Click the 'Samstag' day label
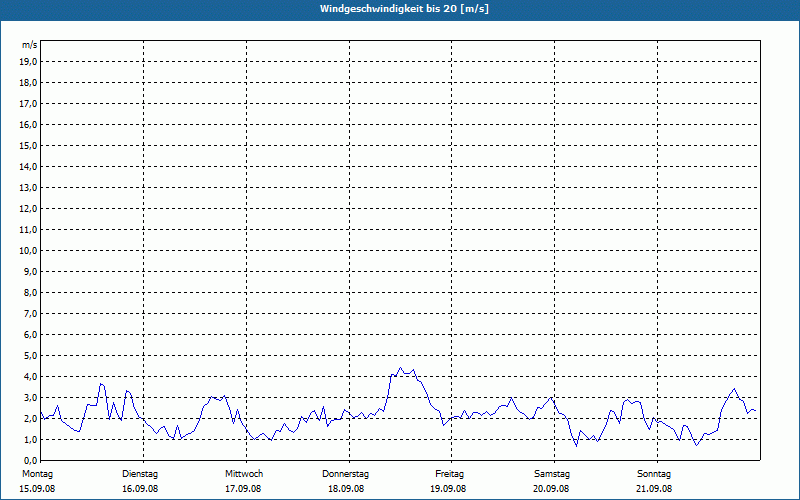The image size is (800, 500). coord(552,474)
